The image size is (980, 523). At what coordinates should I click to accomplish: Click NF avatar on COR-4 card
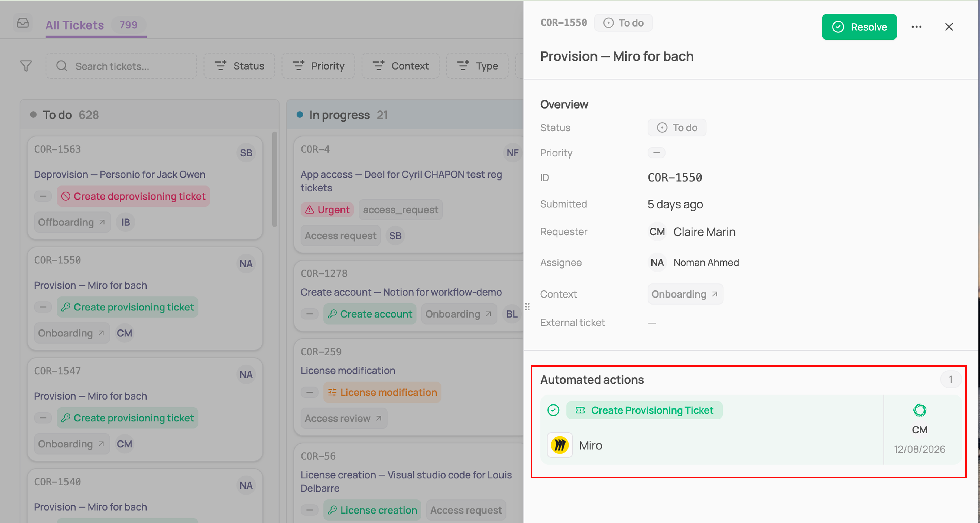(512, 153)
